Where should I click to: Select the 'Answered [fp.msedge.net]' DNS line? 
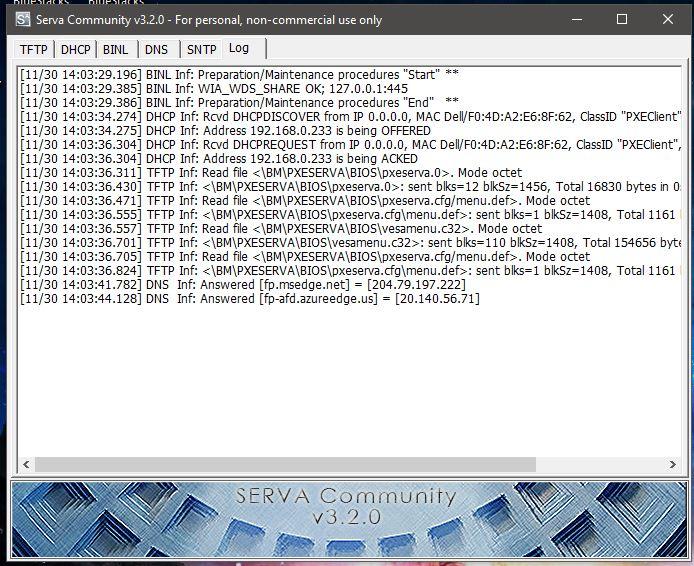[x=243, y=285]
